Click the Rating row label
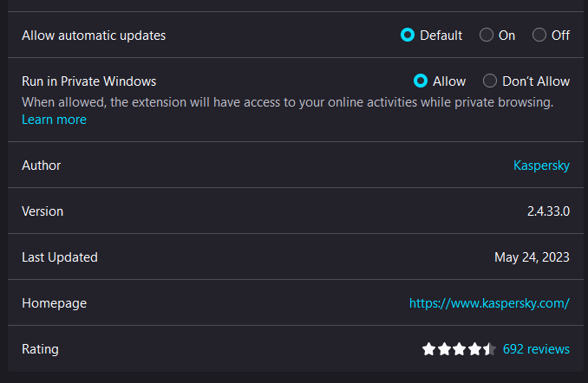588x383 pixels. 40,349
